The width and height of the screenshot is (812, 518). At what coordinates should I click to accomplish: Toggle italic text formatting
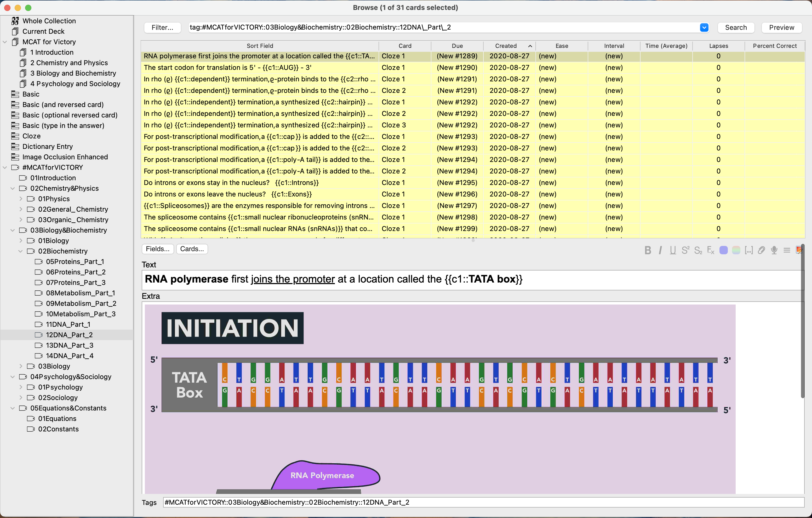tap(660, 250)
